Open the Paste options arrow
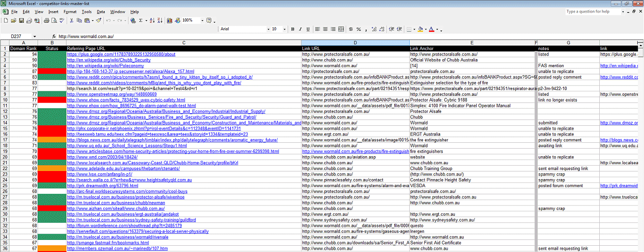The image size is (644, 252). click(x=93, y=20)
